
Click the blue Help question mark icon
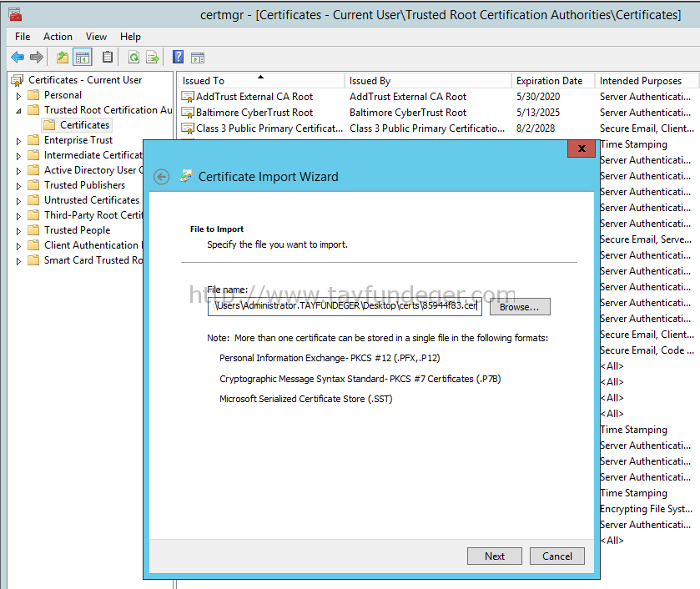[x=178, y=58]
